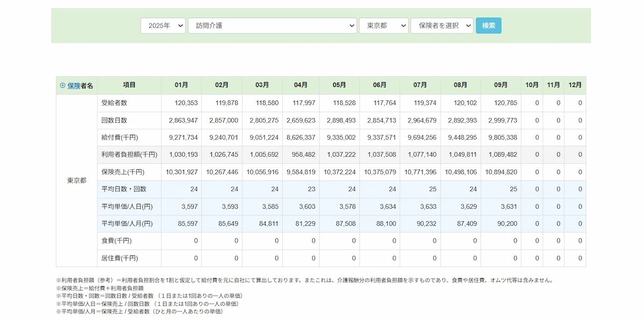The height and width of the screenshot is (322, 644).
Task: Select the 項目 column header
Action: click(x=129, y=85)
